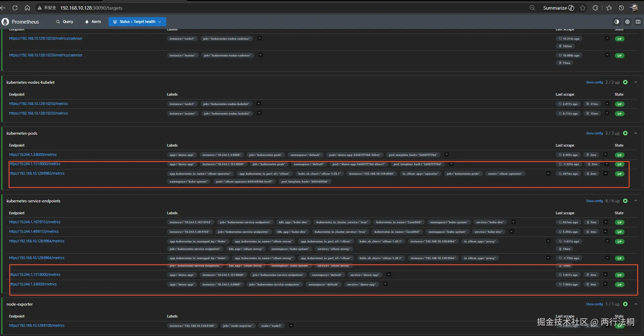Expand labels for node-exporter node1 target
The width and height of the screenshot is (644, 336).
(291, 325)
